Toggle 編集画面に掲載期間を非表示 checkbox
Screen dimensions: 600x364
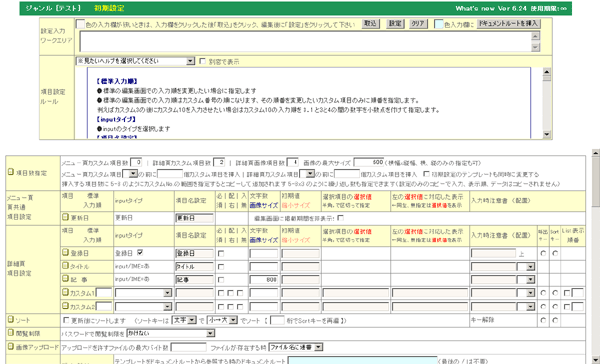pyautogui.click(x=341, y=218)
